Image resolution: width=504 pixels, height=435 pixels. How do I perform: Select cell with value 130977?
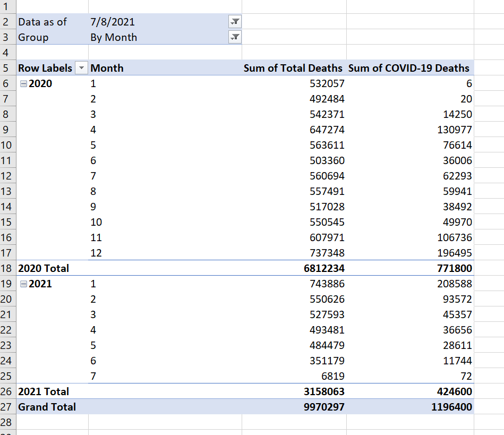(410, 130)
